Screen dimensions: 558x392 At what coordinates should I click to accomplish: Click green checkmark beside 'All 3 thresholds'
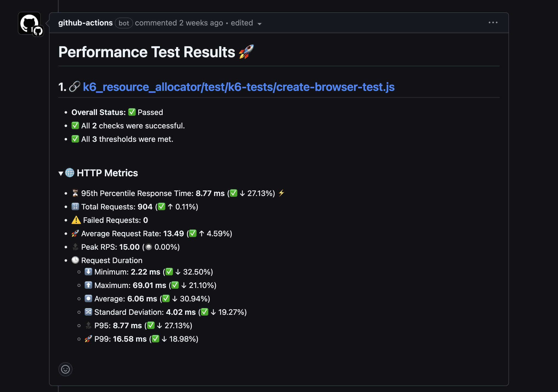(75, 139)
